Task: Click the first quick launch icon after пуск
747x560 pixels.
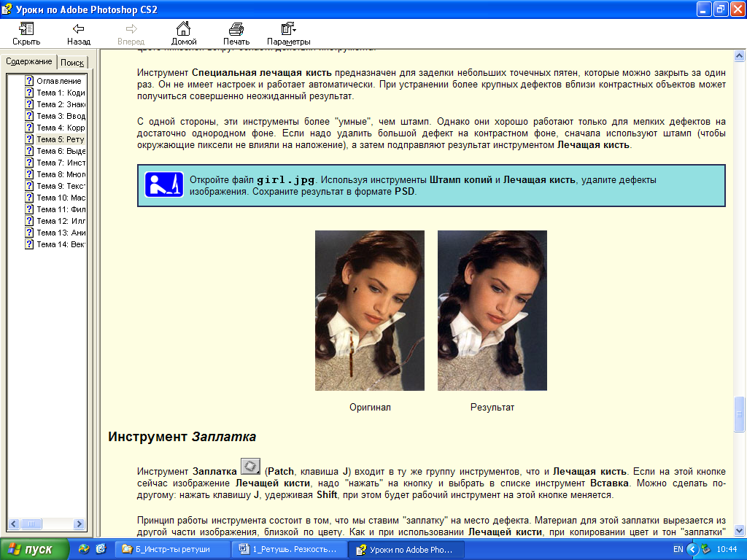Action: [84, 549]
